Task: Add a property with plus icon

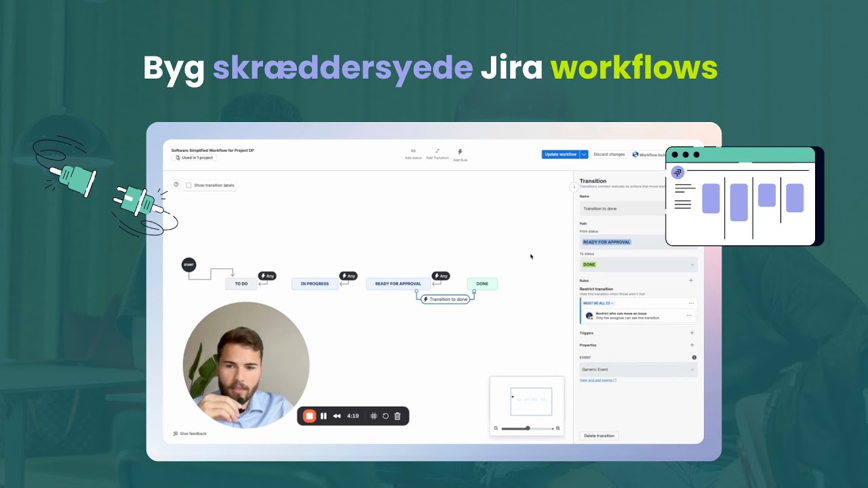Action: click(x=692, y=345)
